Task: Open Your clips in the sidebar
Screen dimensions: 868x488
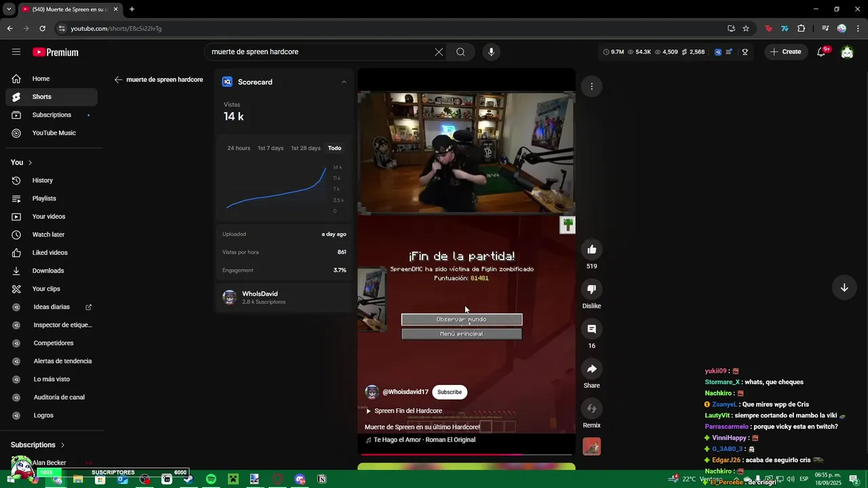Action: [x=52, y=289]
